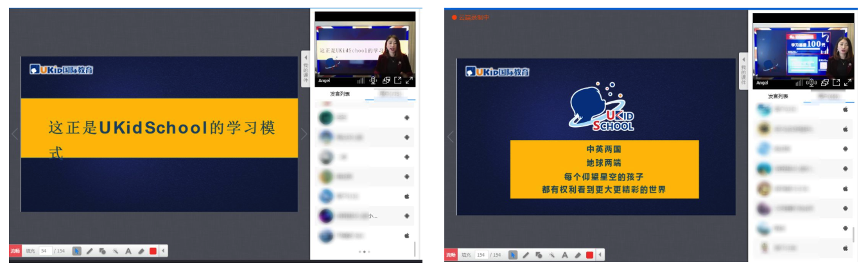This screenshot has height=276, width=868.
Task: Activate the laser pointer in left screenshot toolbar
Action: 116,251
